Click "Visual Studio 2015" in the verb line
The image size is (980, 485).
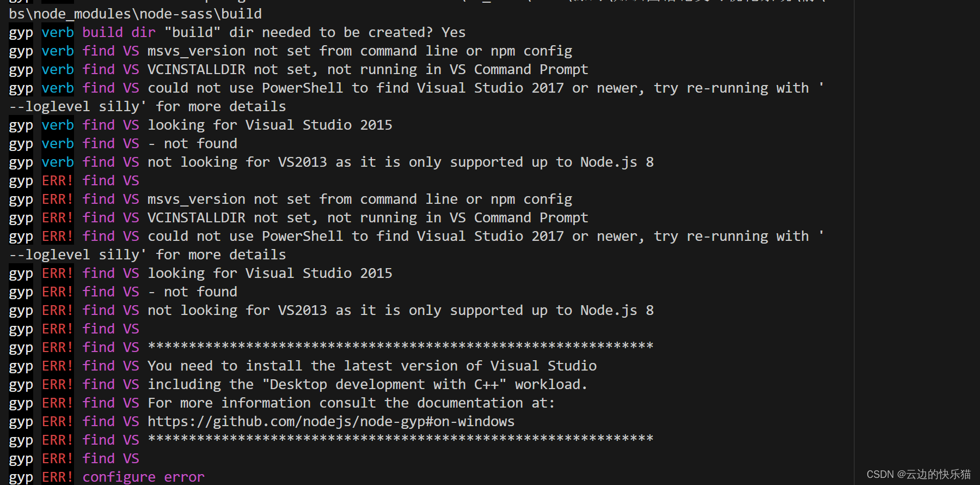319,125
